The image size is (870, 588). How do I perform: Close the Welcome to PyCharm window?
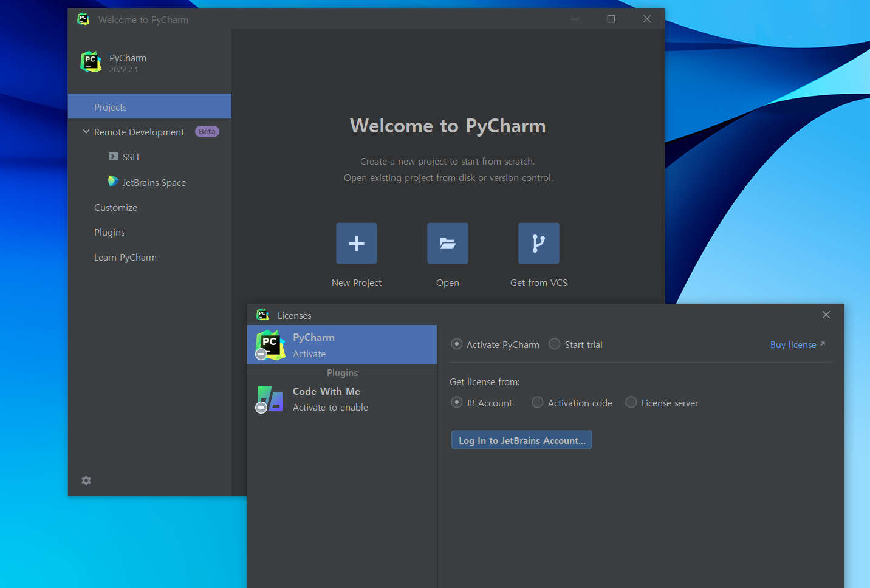pos(647,19)
